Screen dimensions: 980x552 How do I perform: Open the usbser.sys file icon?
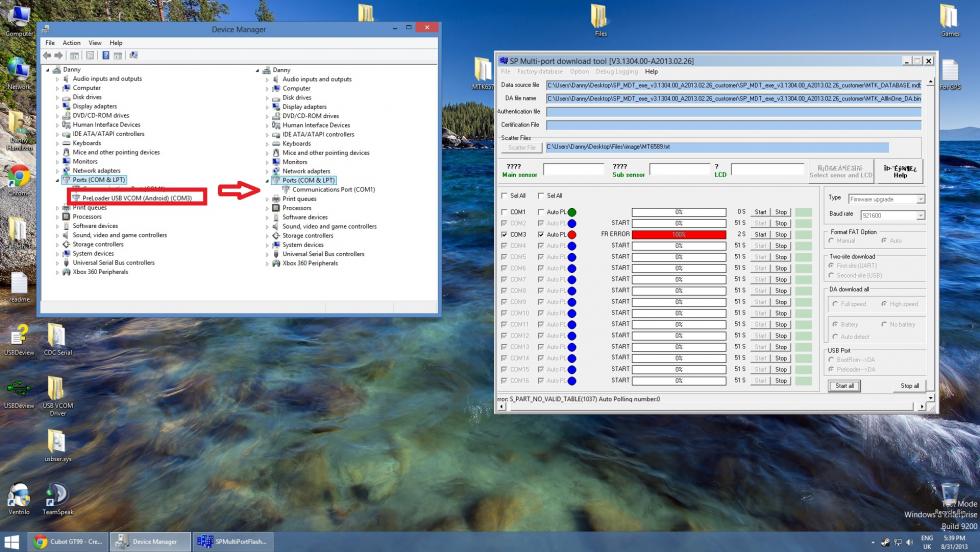tap(57, 445)
